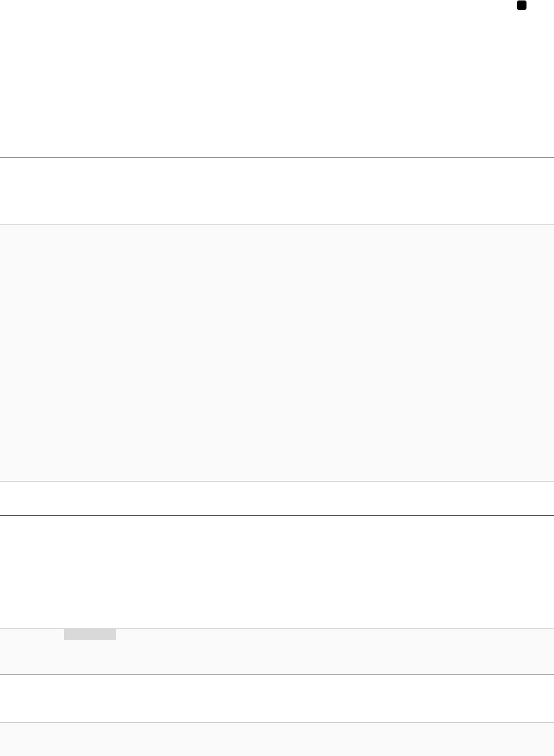Click the top border of the gray placeholder row
Screen dimensions: 554x756
[277, 628]
